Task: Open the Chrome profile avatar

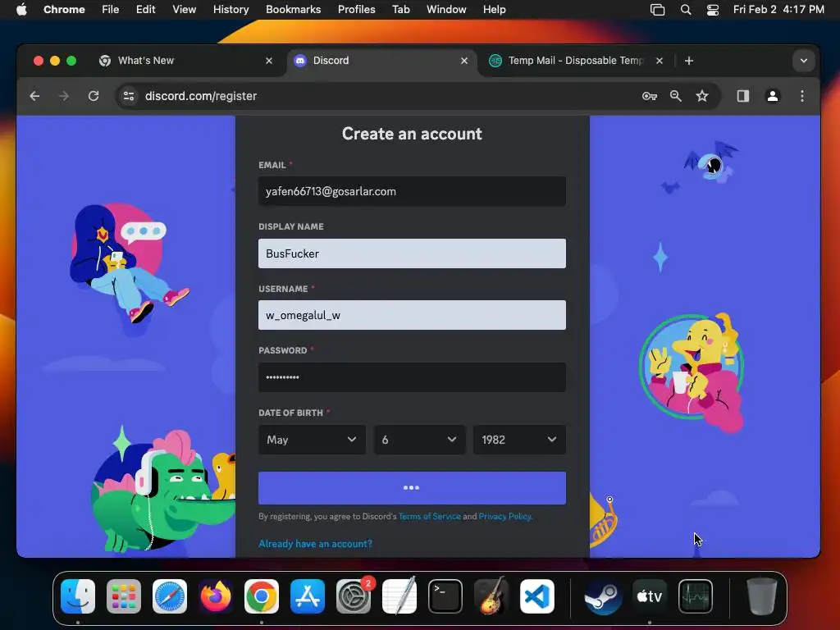Action: coord(773,96)
